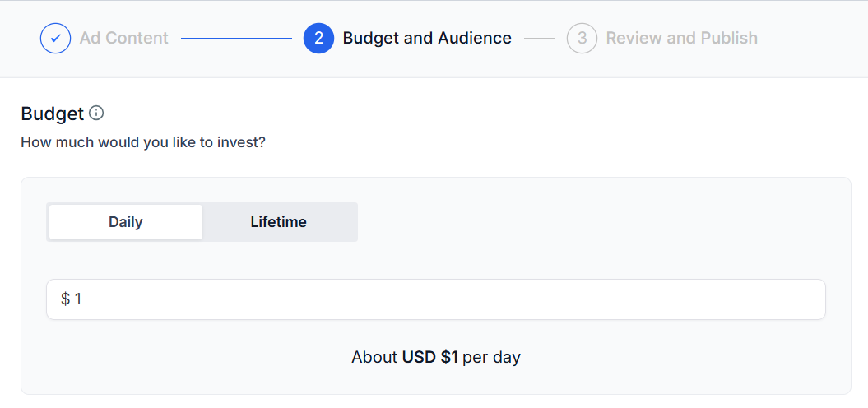Click the blue step 2 circle
This screenshot has height=408, width=868.
[x=319, y=38]
